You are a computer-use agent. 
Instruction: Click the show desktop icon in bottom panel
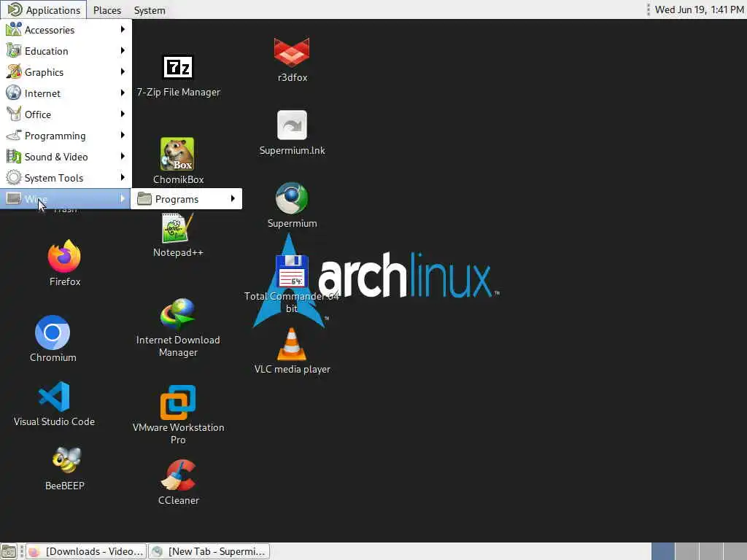pos(9,551)
